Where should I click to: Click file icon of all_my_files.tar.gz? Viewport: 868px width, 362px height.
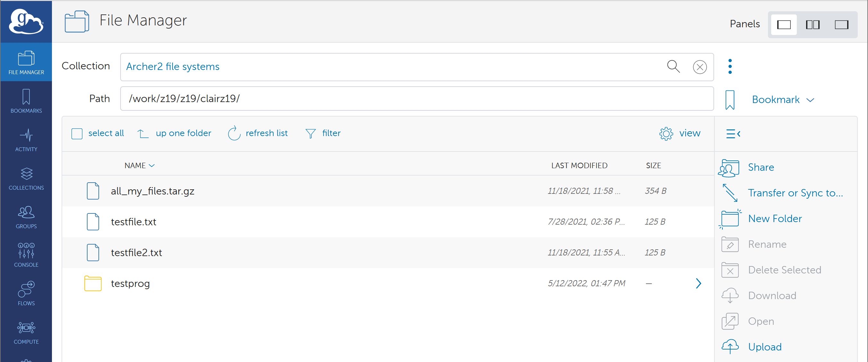(x=93, y=191)
